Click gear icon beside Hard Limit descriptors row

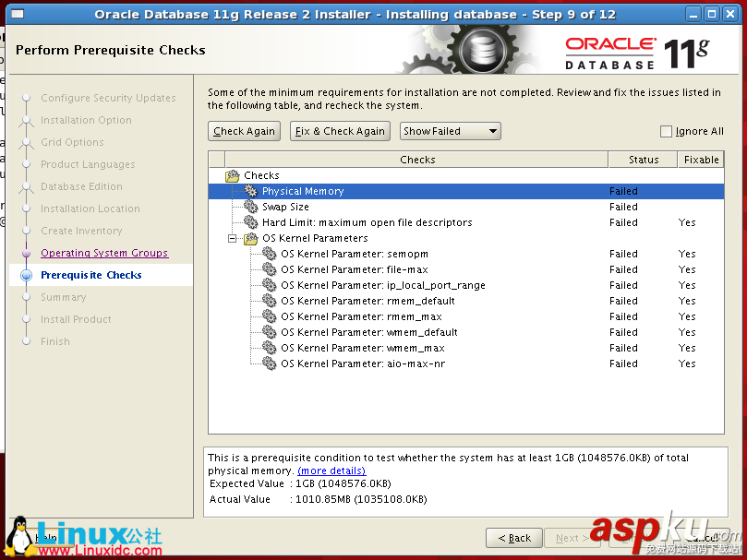[x=250, y=222]
